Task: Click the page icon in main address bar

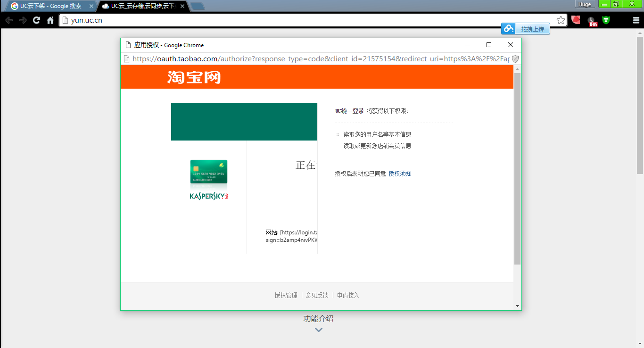Action: [66, 20]
